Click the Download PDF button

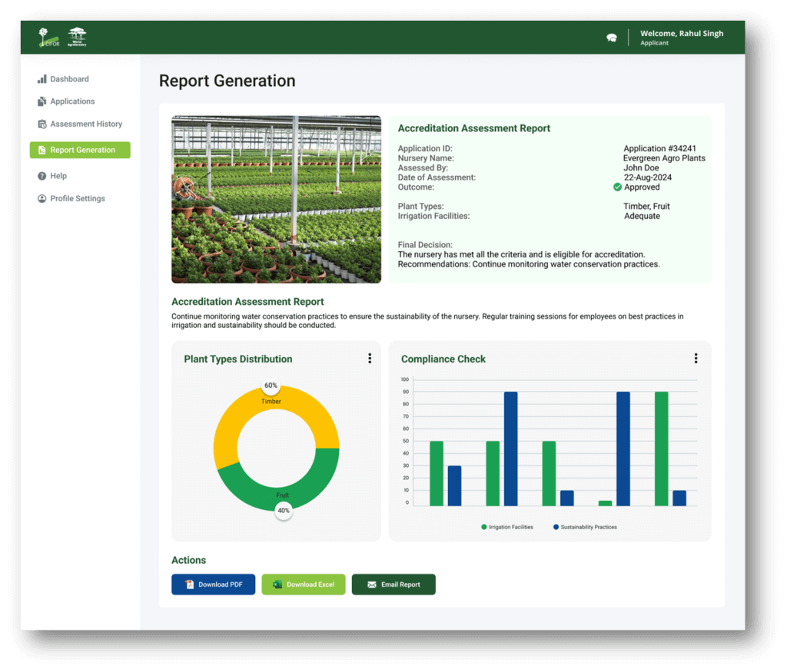[x=213, y=584]
